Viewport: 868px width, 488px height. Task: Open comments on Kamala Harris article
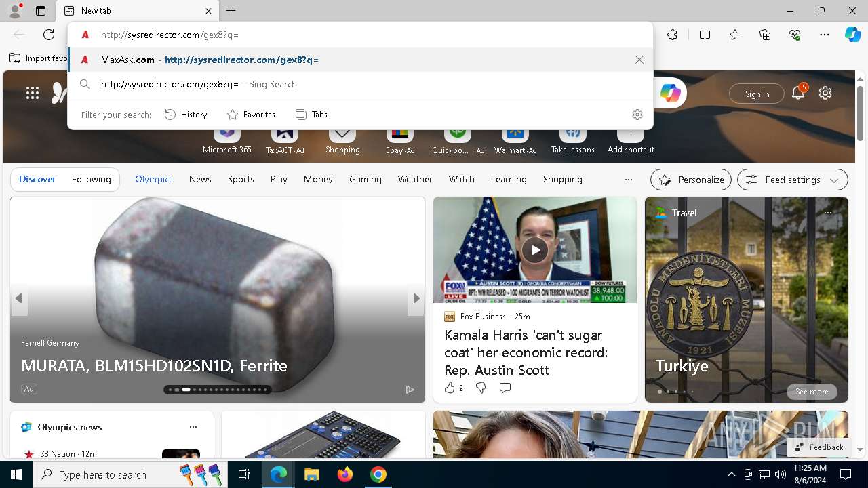point(505,388)
